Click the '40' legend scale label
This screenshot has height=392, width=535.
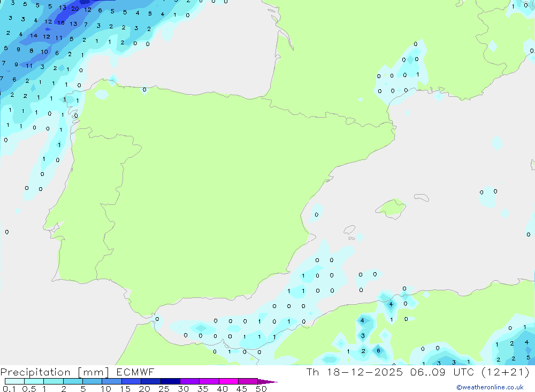(222, 389)
